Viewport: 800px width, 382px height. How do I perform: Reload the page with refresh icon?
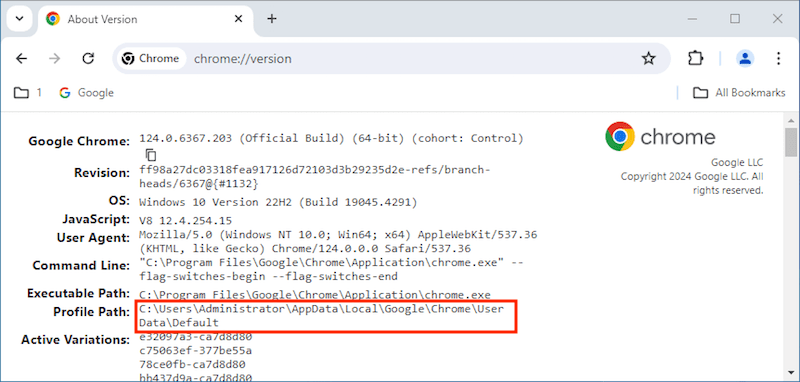pos(88,59)
